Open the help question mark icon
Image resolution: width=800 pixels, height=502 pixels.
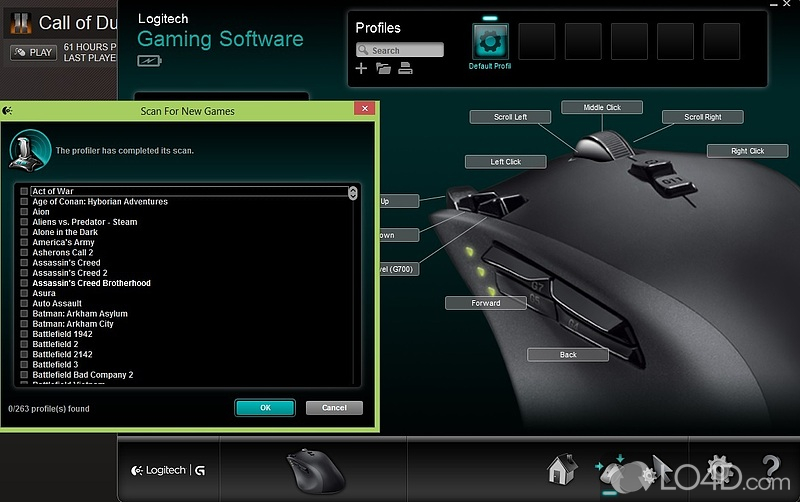tap(771, 467)
